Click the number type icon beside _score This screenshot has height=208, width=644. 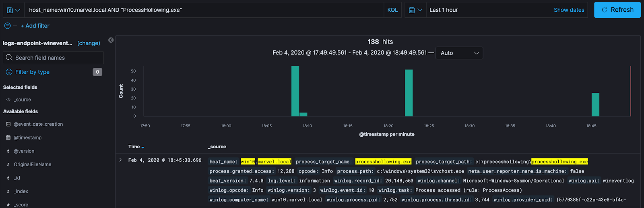coord(8,205)
